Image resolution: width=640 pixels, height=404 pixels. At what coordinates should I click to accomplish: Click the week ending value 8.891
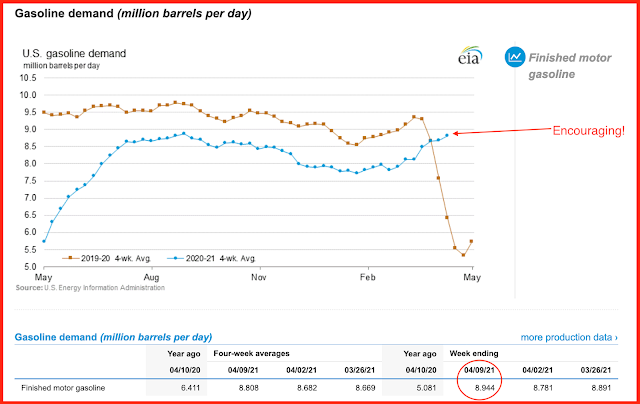pyautogui.click(x=601, y=388)
